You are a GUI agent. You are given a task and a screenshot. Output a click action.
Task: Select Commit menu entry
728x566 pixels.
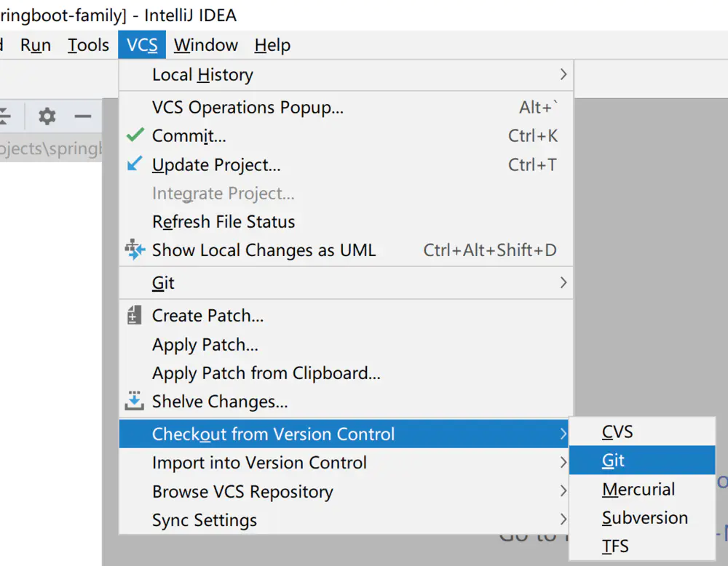pos(347,136)
